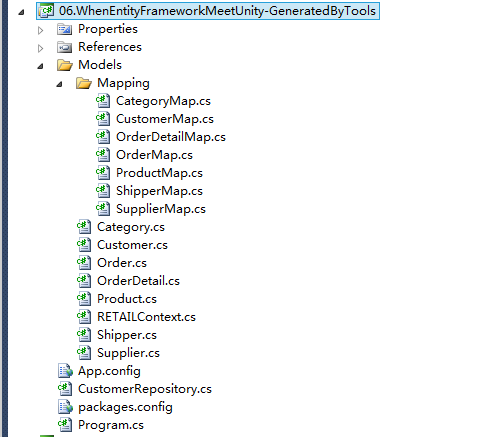
Task: Click the C# file icon beside Category.cs
Action: pos(84,227)
